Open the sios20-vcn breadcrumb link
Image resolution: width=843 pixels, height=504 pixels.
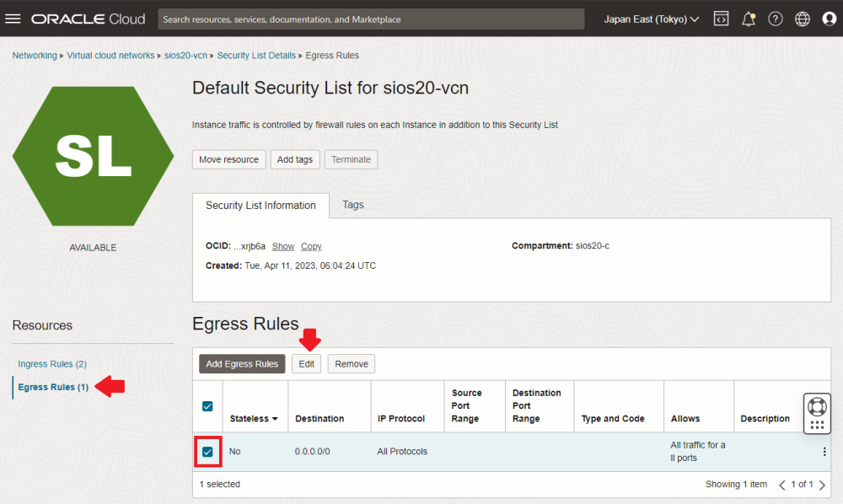point(186,56)
